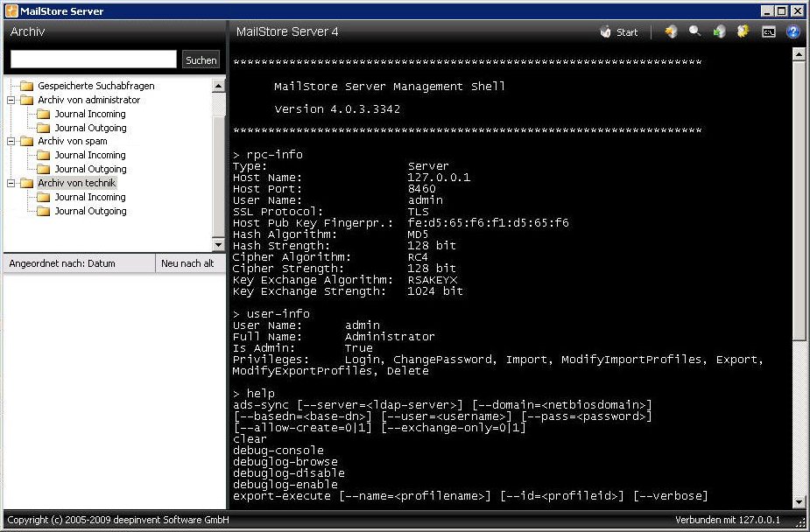Open Journal Outgoing under Archiv von technik
The height and width of the screenshot is (532, 810).
91,211
